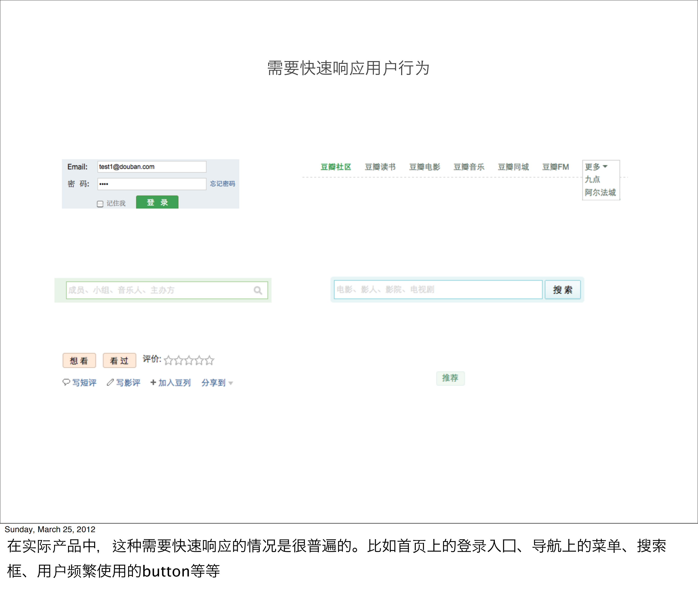Click the green 登录 login button
Screen dimensions: 698x616
pyautogui.click(x=157, y=202)
